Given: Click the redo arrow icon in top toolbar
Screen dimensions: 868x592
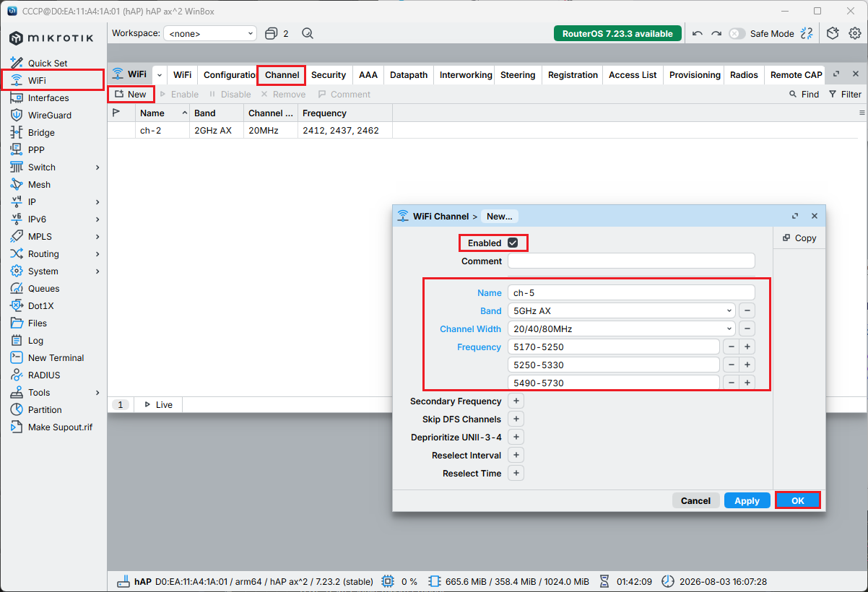Looking at the screenshot, I should pyautogui.click(x=716, y=33).
